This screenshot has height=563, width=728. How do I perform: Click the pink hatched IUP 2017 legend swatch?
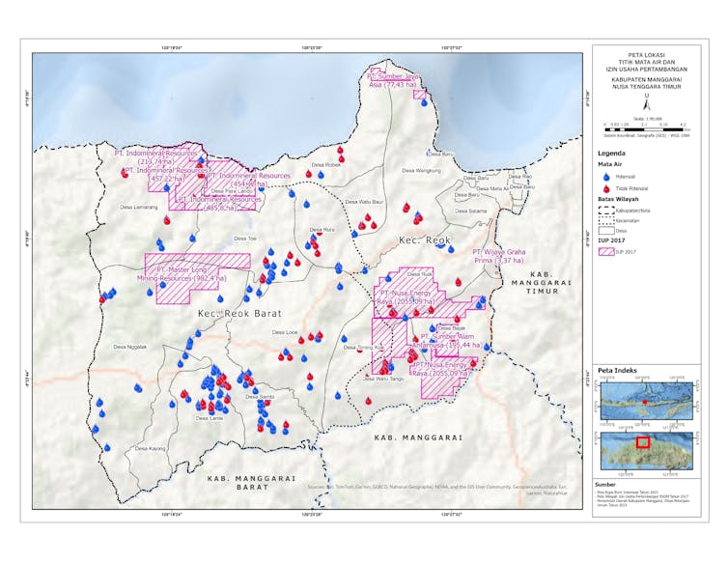(x=605, y=251)
